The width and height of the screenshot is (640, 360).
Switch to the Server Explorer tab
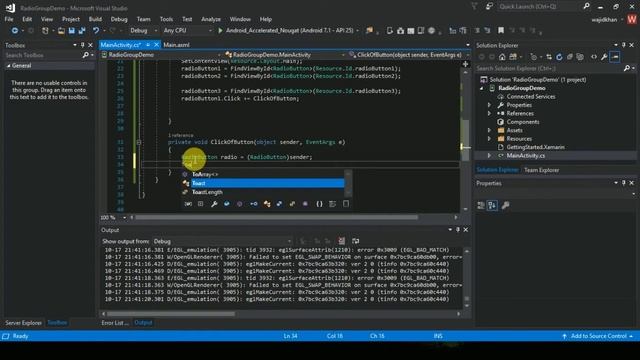pyautogui.click(x=23, y=322)
